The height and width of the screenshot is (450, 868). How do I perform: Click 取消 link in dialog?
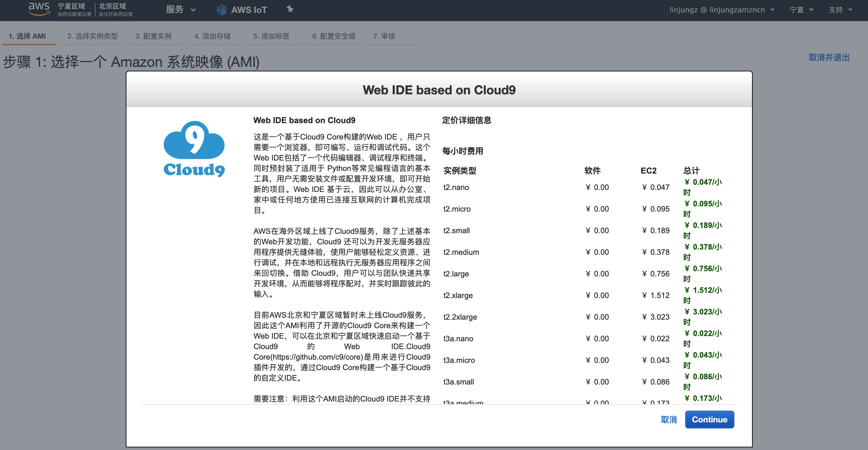tap(669, 419)
